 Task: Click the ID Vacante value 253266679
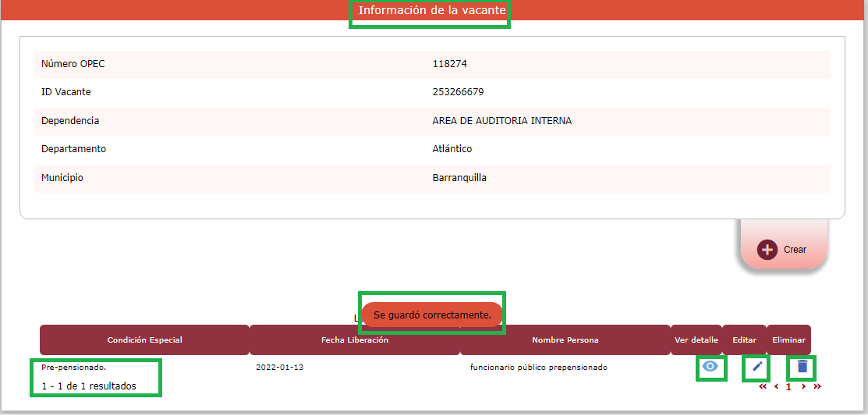[458, 92]
